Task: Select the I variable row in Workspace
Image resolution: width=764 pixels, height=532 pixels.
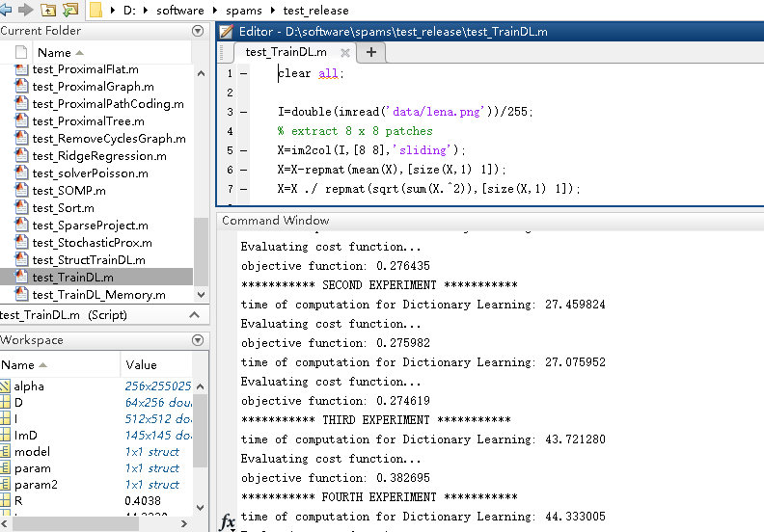Action: tap(96, 418)
